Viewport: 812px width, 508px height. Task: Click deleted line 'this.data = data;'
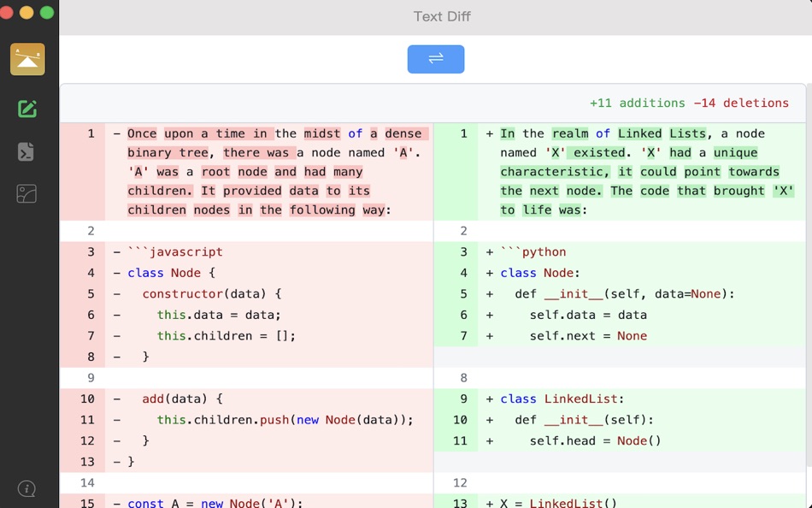(x=219, y=315)
